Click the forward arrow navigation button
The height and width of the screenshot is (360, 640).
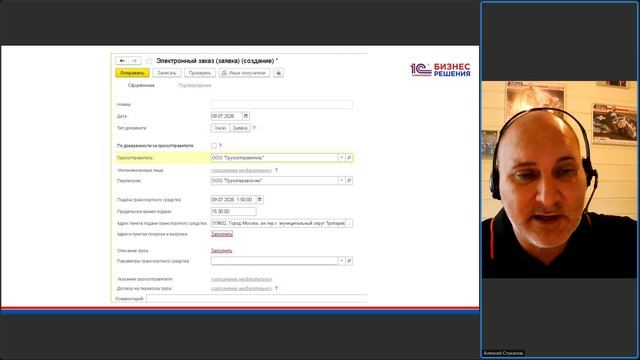coord(135,61)
